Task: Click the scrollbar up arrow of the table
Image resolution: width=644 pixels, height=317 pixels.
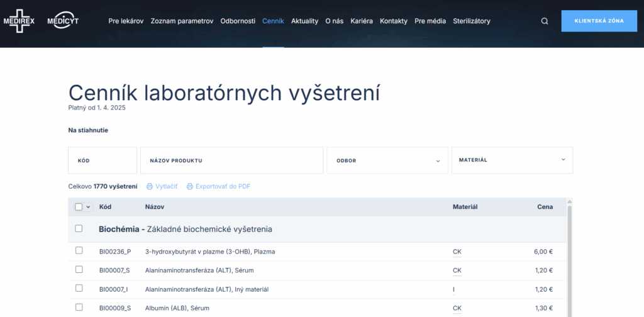Action: click(x=569, y=201)
